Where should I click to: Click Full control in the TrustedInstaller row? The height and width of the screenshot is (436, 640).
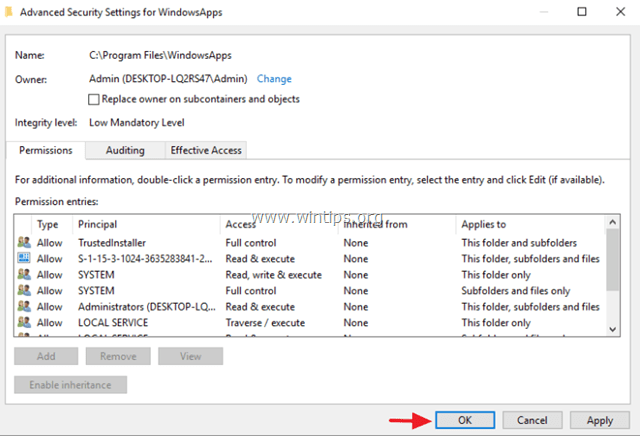coord(251,243)
